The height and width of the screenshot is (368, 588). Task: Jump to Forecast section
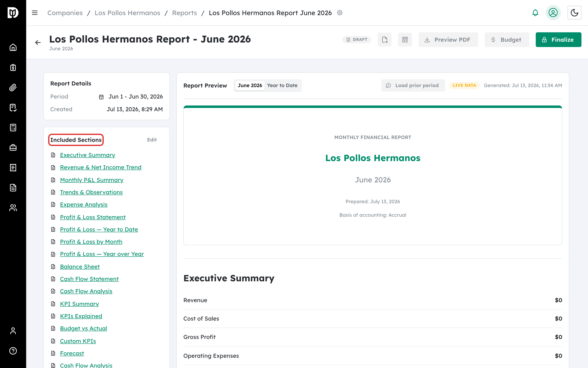coord(72,353)
